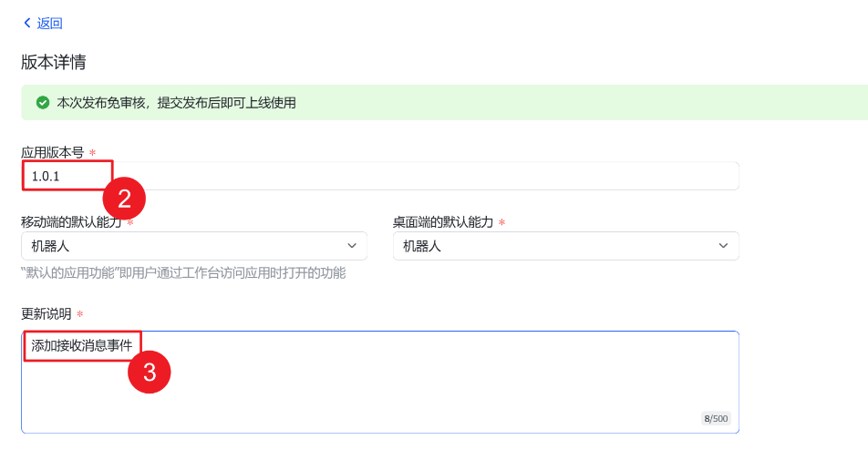Click the 默认的应用功能 hint text
The height and width of the screenshot is (450, 868).
coord(182,272)
